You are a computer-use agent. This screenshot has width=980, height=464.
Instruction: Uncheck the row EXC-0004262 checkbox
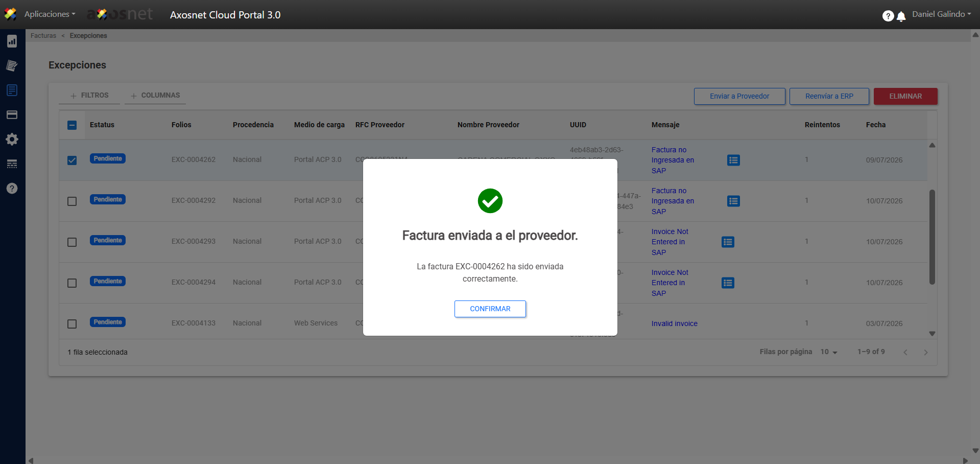point(72,160)
